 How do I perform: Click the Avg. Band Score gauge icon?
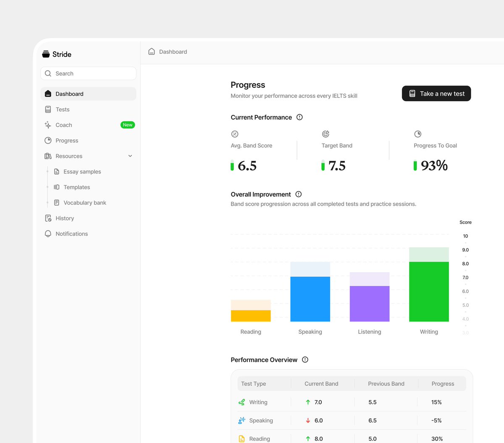click(235, 134)
